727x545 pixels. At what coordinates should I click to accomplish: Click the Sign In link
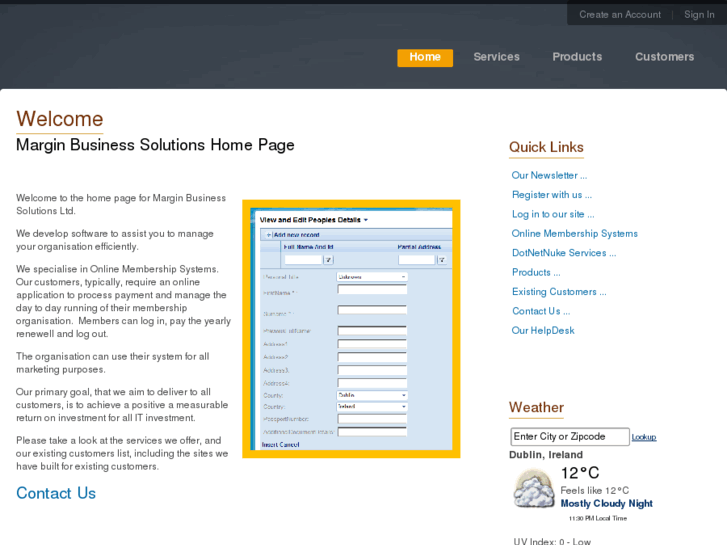(699, 15)
